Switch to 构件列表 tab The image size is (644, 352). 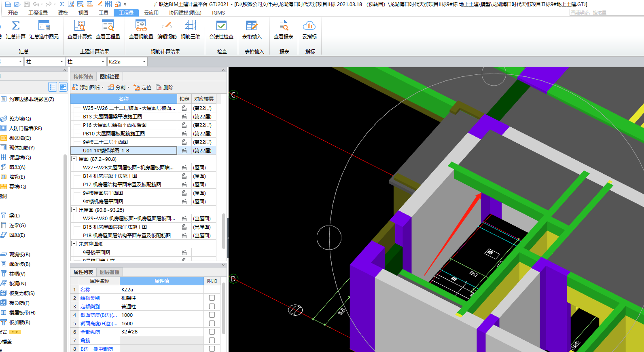pyautogui.click(x=83, y=77)
